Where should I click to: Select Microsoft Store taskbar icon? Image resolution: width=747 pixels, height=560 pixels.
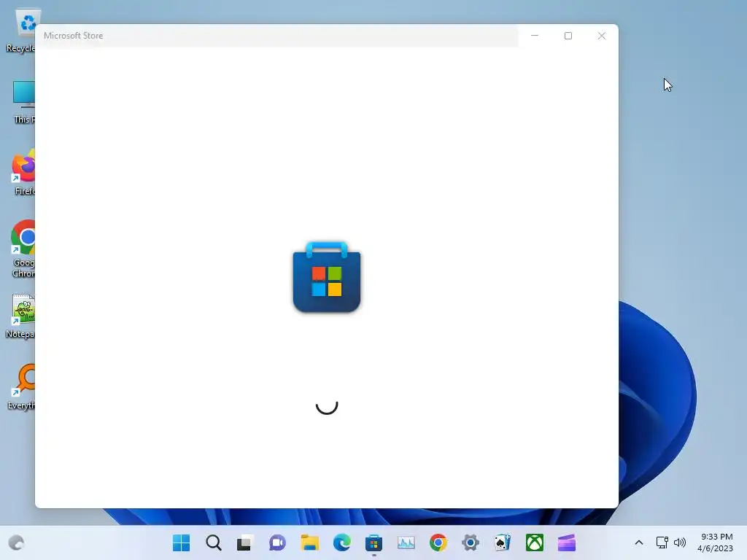pyautogui.click(x=374, y=542)
